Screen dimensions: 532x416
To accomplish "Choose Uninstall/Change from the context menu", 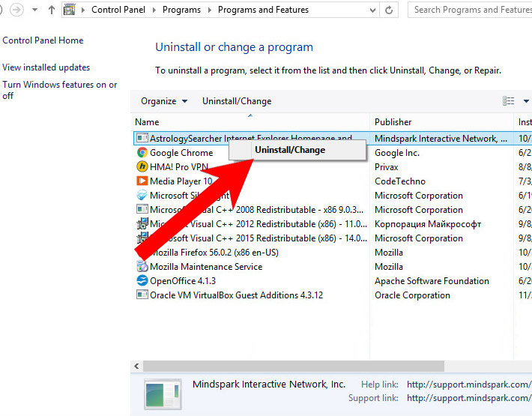I will click(x=297, y=150).
